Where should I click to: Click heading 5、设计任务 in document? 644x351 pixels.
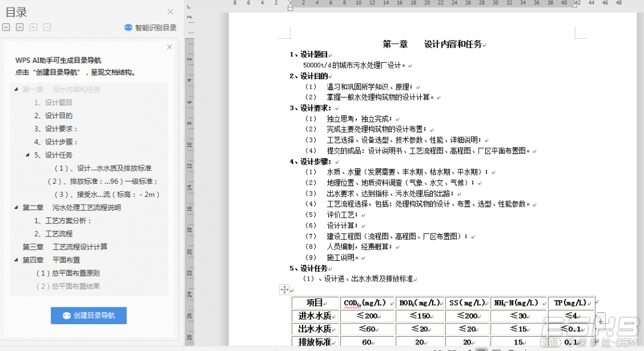click(x=309, y=269)
